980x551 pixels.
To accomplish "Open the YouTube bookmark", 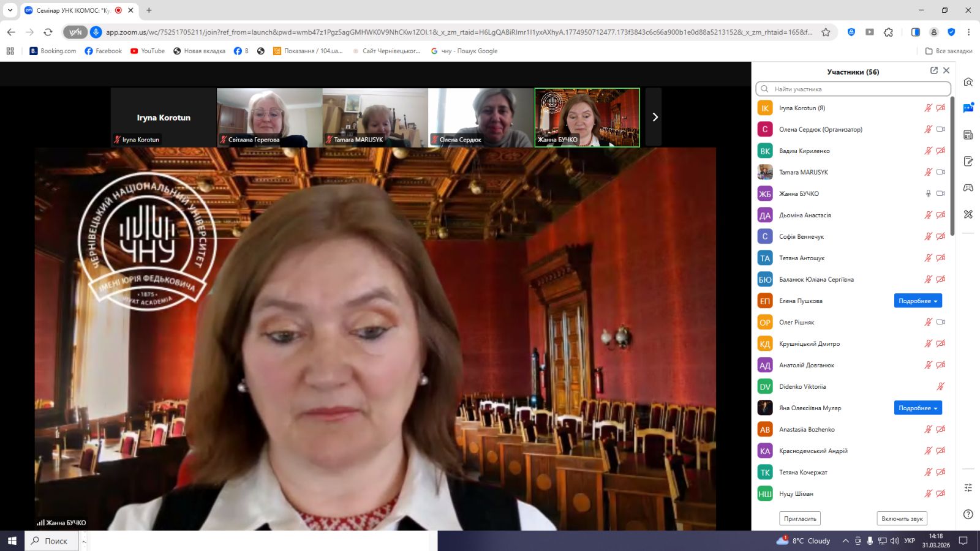I will click(x=147, y=51).
